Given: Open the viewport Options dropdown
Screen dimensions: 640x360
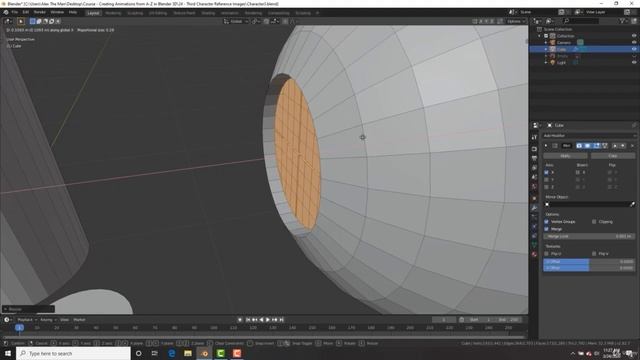Looking at the screenshot, I should (516, 21).
